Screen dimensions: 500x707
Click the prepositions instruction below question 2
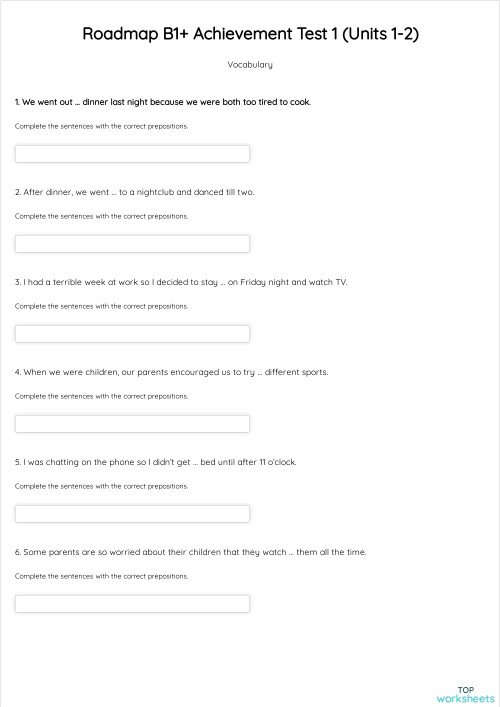click(x=101, y=216)
